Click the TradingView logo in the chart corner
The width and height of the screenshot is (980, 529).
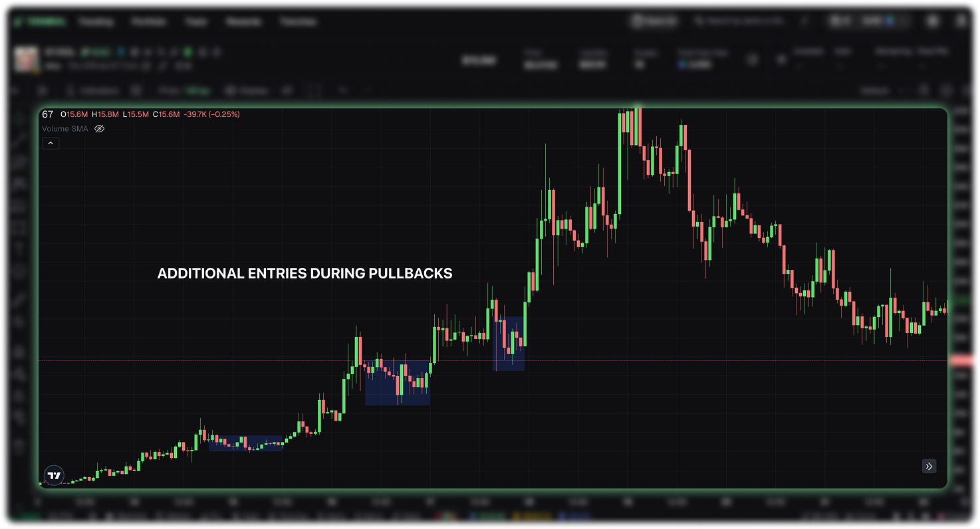click(x=55, y=475)
